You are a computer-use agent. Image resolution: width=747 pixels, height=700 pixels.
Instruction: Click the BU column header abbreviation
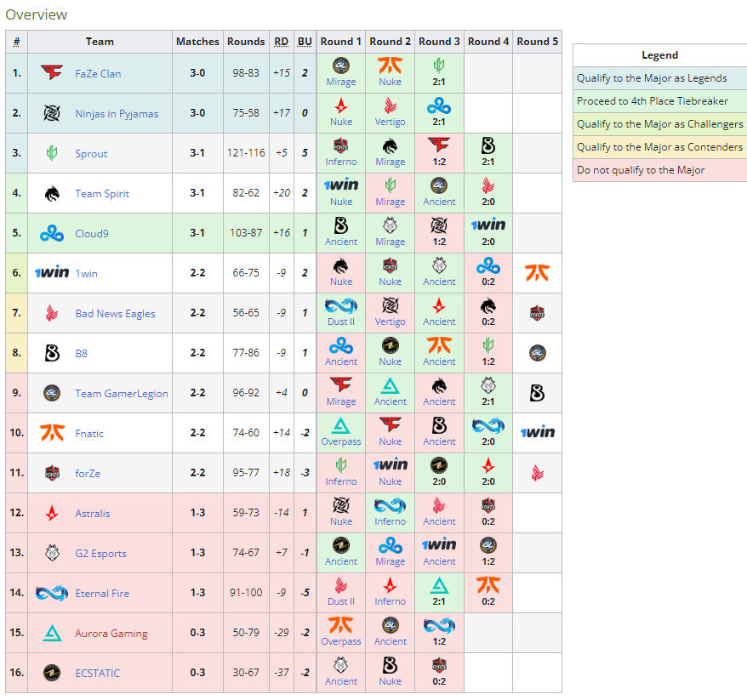305,42
